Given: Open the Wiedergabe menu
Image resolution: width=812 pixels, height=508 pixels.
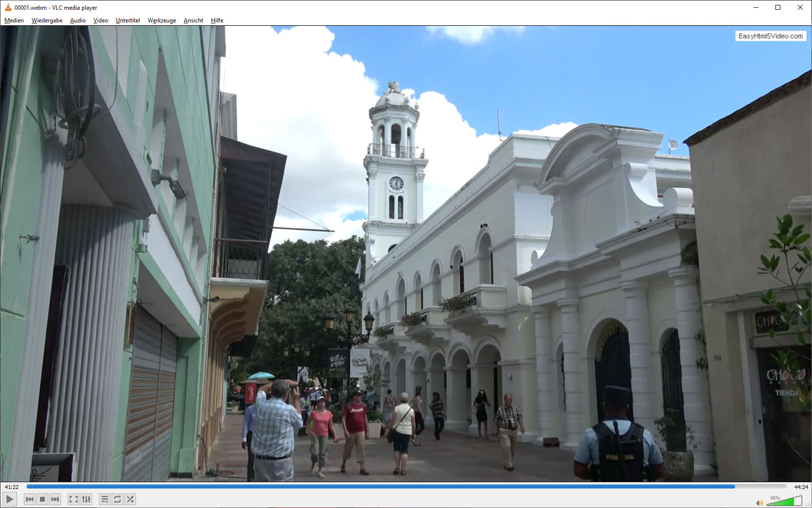Looking at the screenshot, I should pos(47,20).
